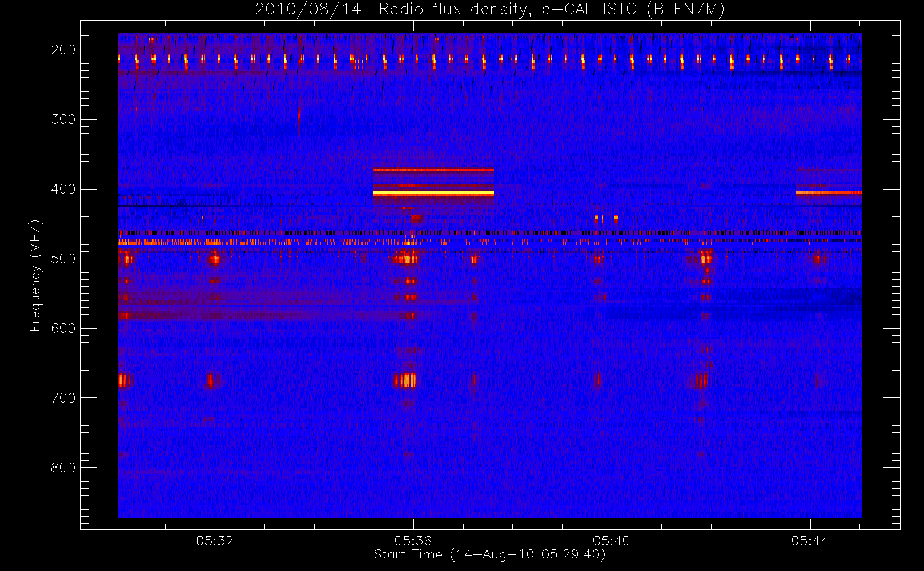This screenshot has height=571, width=924.
Task: Click the "Frequency (MHz)" y-axis label
Action: point(35,275)
